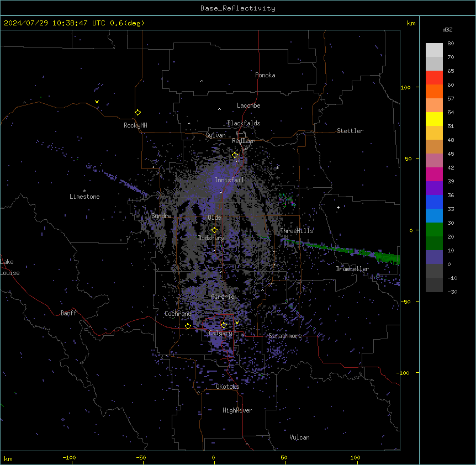This screenshot has height=465, width=476.
Task: Click the HighRiver label
Action: click(x=237, y=410)
